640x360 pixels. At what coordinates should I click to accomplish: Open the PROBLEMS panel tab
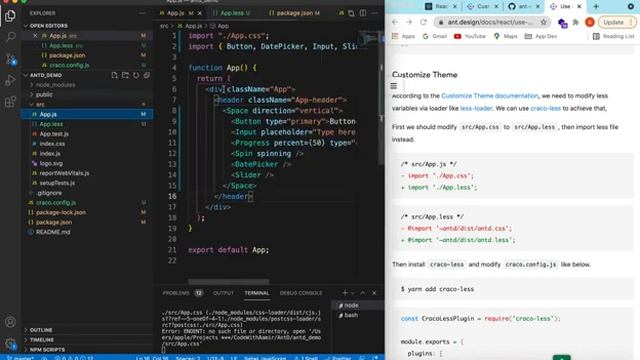coord(182,293)
